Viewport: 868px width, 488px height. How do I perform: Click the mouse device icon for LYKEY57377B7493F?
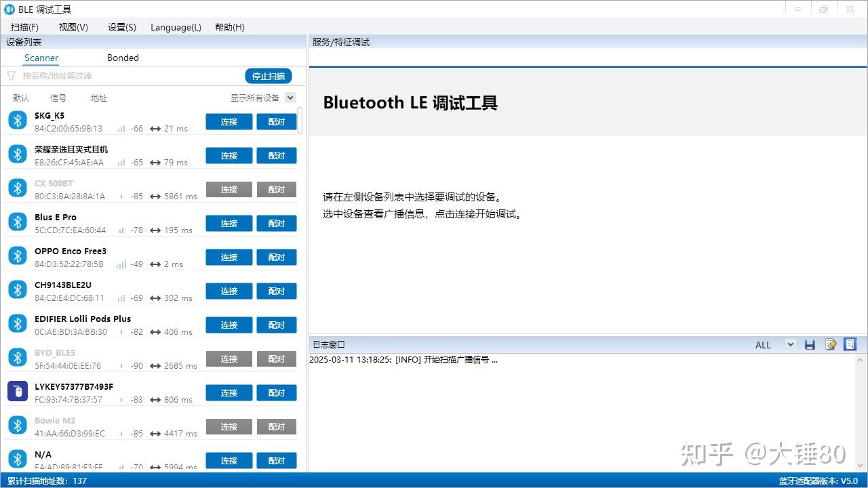click(18, 391)
